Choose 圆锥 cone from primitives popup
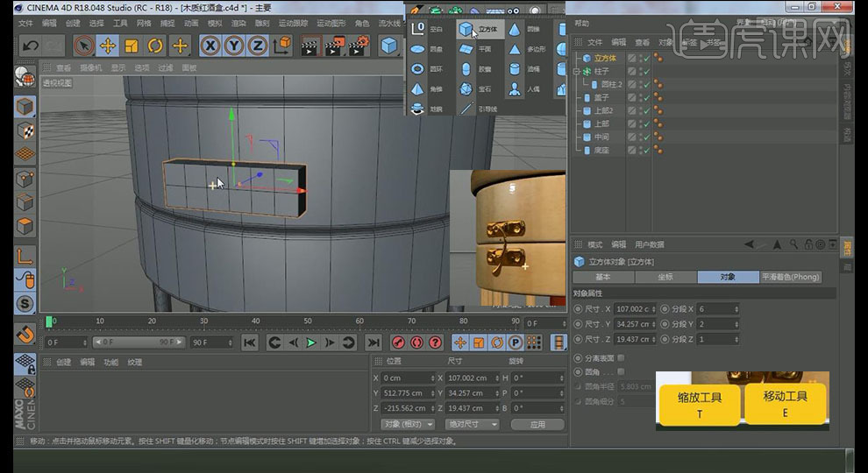 [525, 29]
